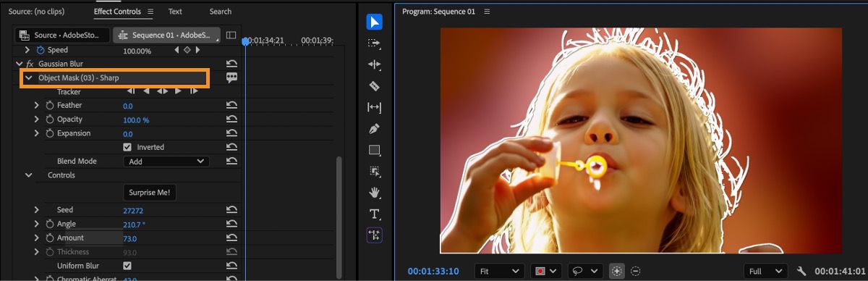Switch to the Search tab
Viewport: 868px width, 281px height.
click(x=221, y=12)
